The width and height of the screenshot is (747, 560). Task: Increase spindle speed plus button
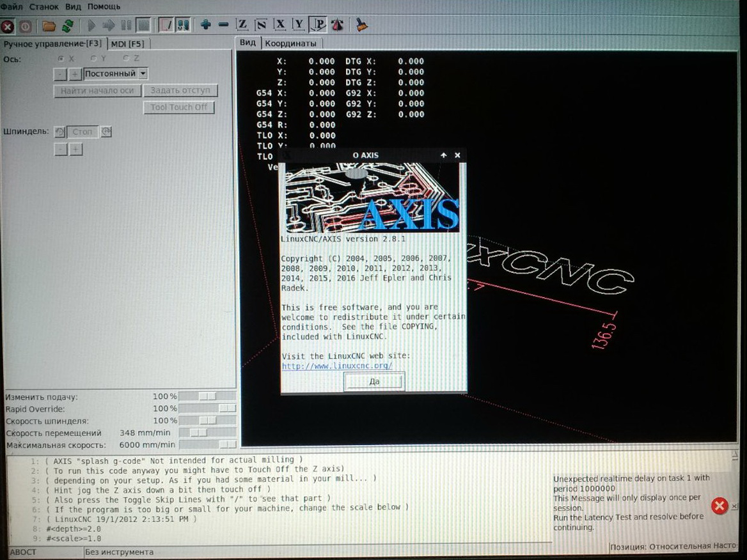coord(75,150)
